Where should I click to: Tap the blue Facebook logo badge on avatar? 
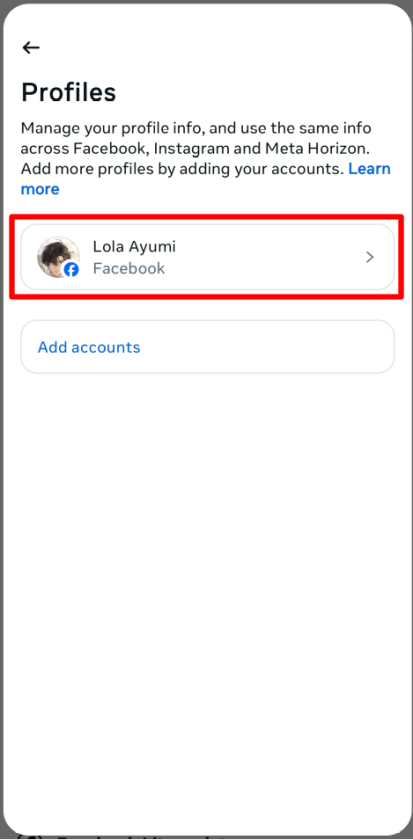coord(71,269)
